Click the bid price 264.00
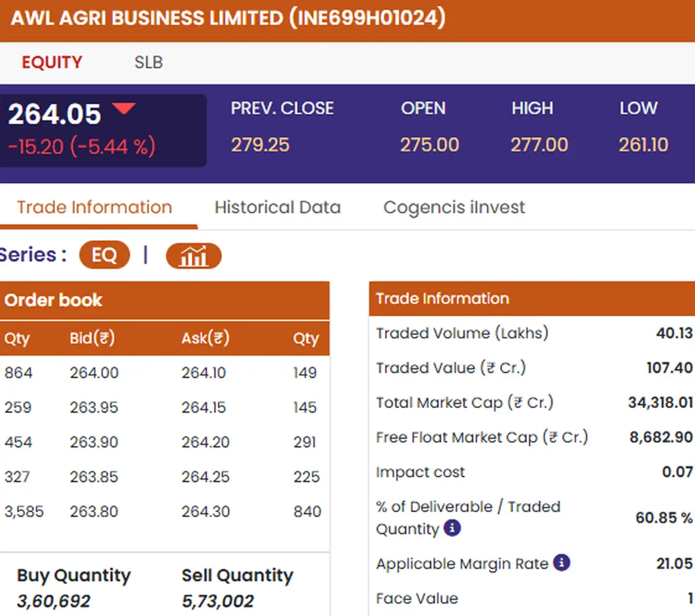This screenshot has width=695, height=616. (94, 373)
